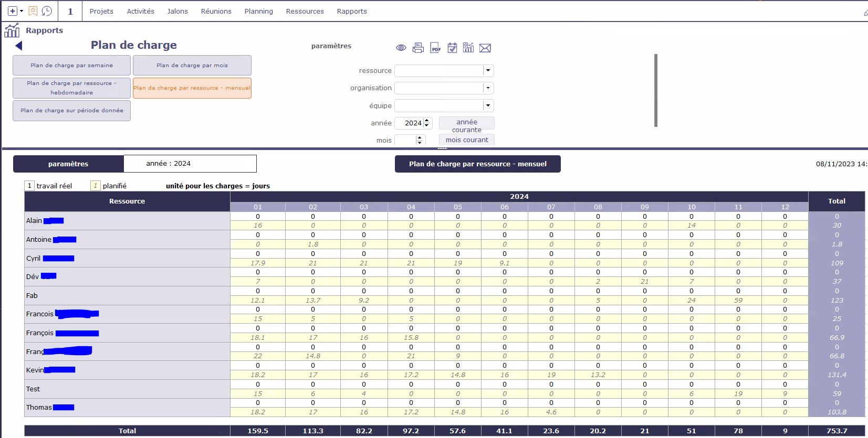The width and height of the screenshot is (868, 438).
Task: Print the report with the printer icon
Action: point(418,48)
